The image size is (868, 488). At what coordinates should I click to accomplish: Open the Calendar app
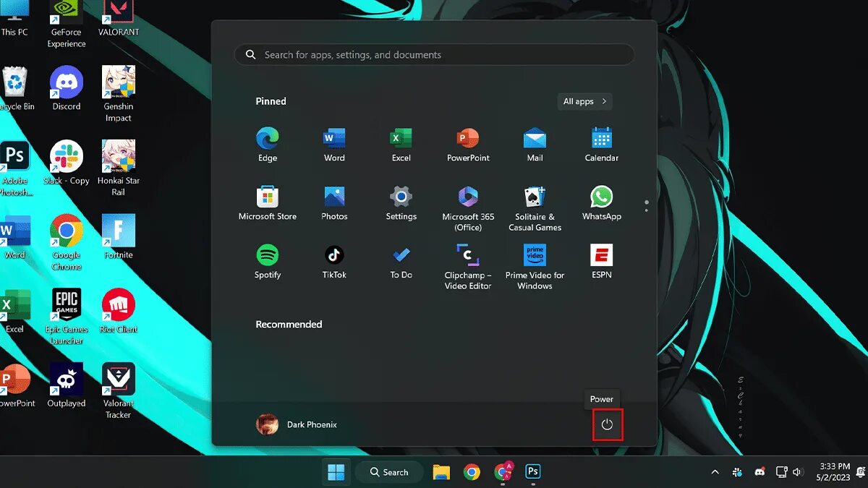point(602,145)
